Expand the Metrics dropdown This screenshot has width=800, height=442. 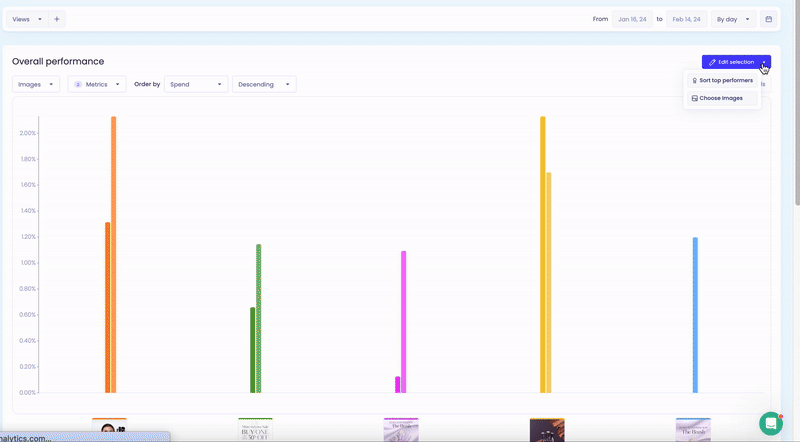coord(97,84)
